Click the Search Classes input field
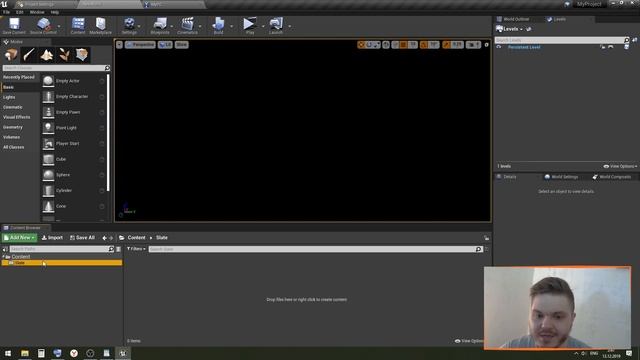 (56, 68)
